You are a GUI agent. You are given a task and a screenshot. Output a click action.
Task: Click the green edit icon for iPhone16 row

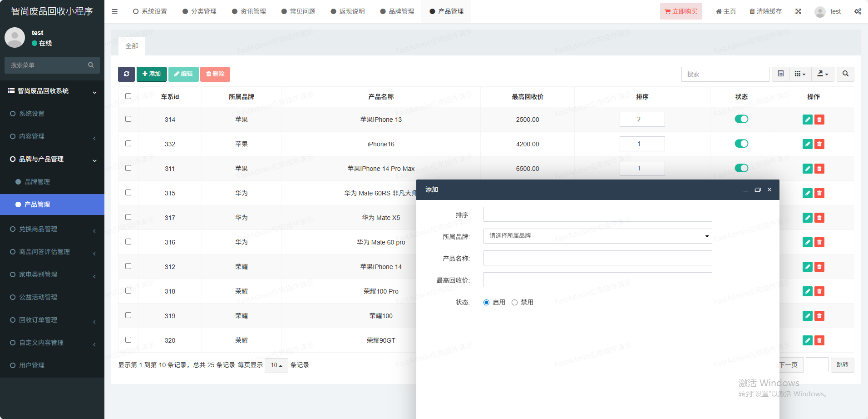[x=807, y=144]
